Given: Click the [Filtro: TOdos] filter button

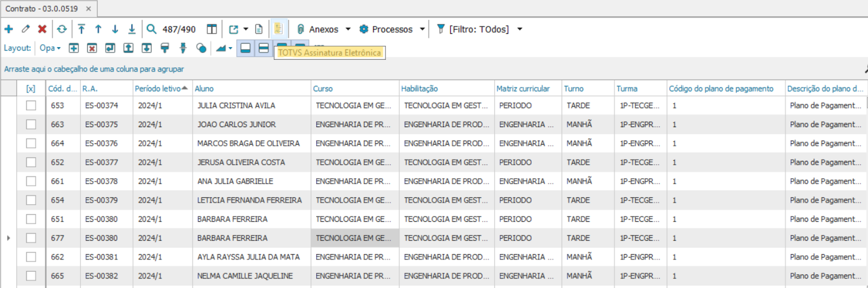Looking at the screenshot, I should point(473,29).
